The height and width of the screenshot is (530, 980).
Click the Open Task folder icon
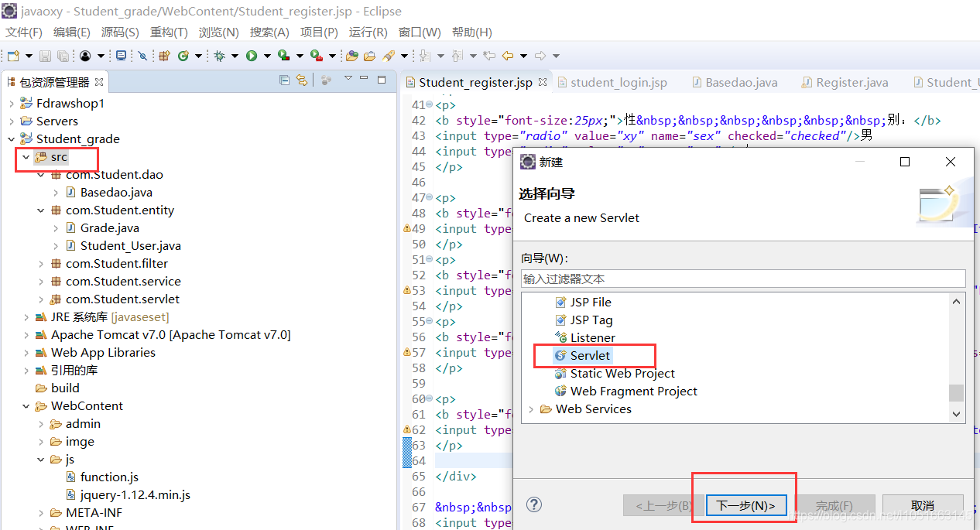(x=369, y=56)
